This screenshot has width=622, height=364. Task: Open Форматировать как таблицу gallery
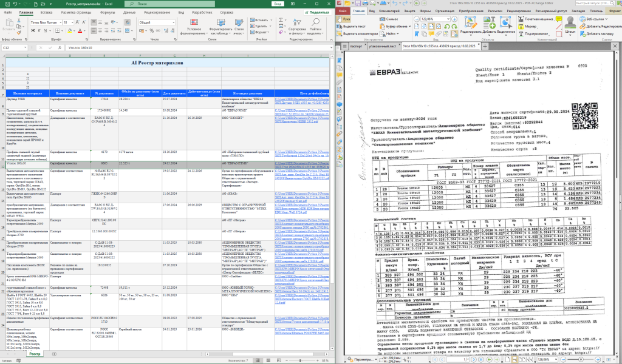(220, 27)
